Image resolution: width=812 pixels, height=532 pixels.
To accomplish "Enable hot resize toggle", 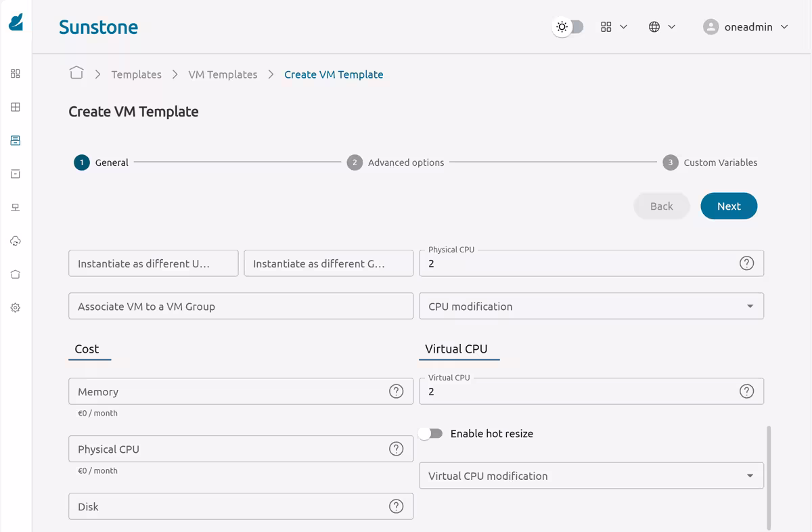I will (x=430, y=433).
